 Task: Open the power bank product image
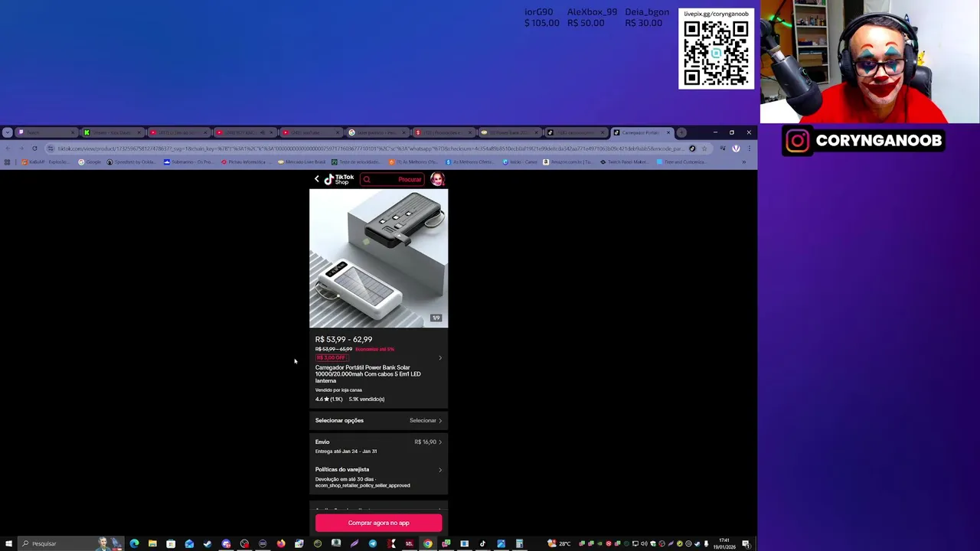378,259
